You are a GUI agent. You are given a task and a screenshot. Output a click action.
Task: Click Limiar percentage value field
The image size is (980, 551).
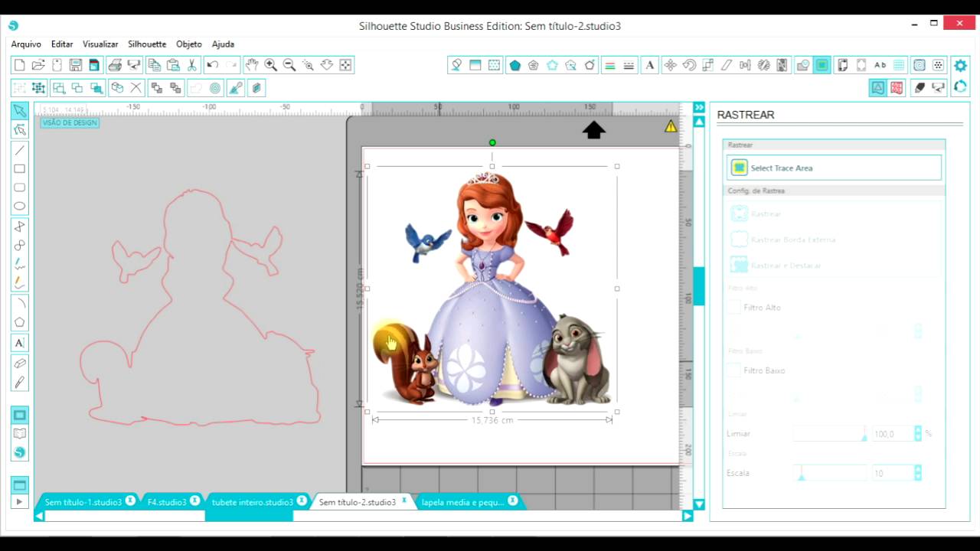tap(893, 434)
